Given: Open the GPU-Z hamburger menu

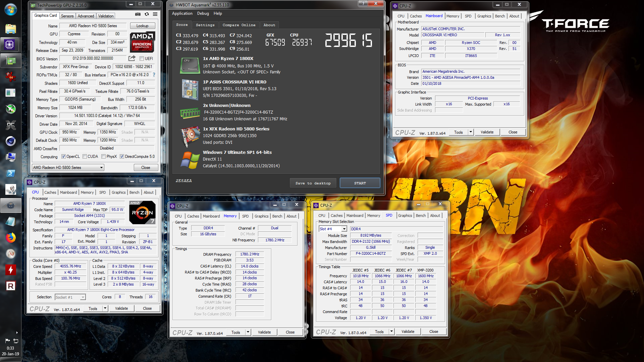Looking at the screenshot, I should pos(155,14).
